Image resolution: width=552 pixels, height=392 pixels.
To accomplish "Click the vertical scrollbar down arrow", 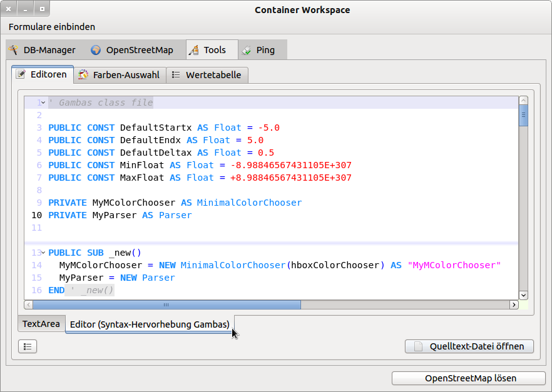I will [523, 295].
